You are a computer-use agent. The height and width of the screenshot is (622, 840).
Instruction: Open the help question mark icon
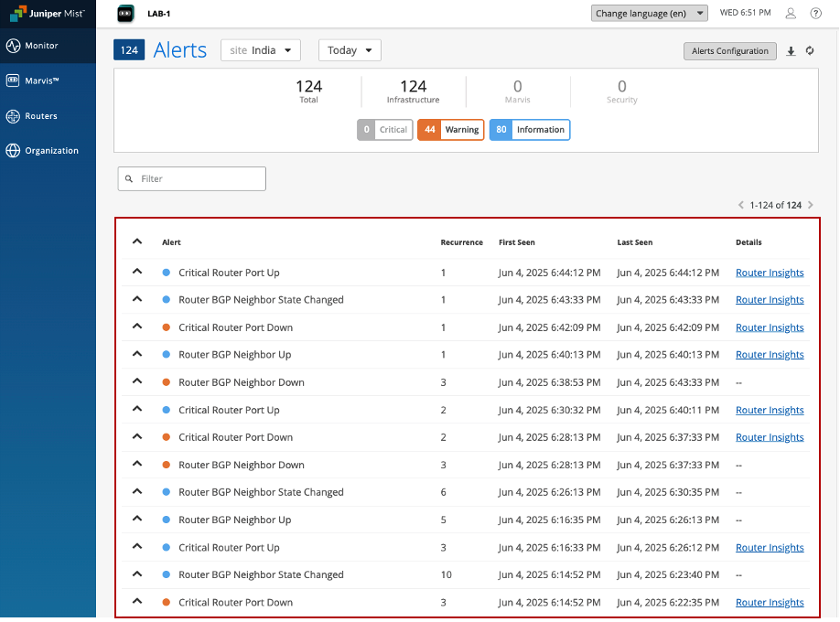tap(816, 14)
